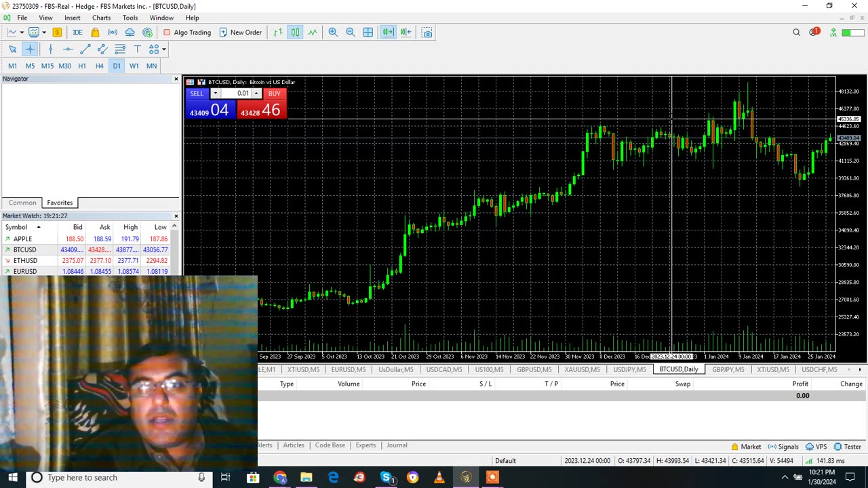868x488 pixels.
Task: Switch chart to M1 timeframe
Action: coord(12,66)
